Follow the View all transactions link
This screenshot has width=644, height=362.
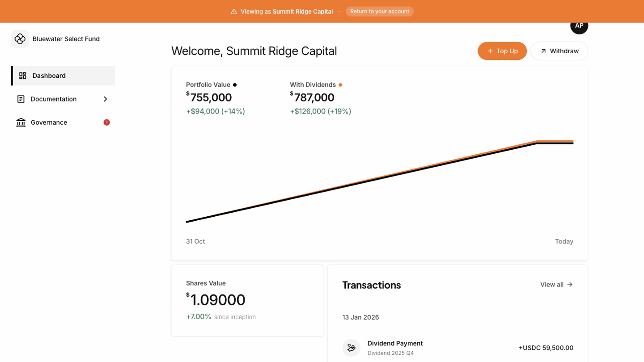point(556,285)
